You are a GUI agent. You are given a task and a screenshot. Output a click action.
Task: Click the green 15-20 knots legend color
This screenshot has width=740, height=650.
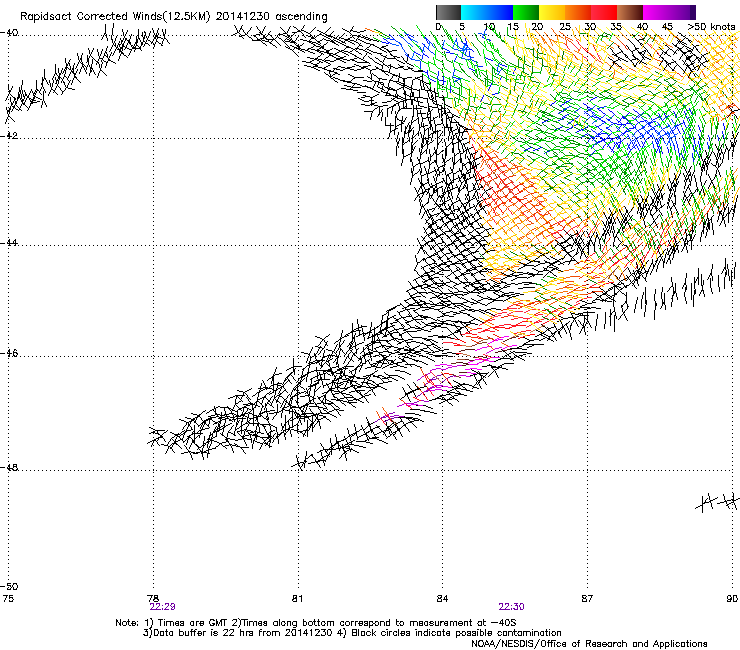526,12
